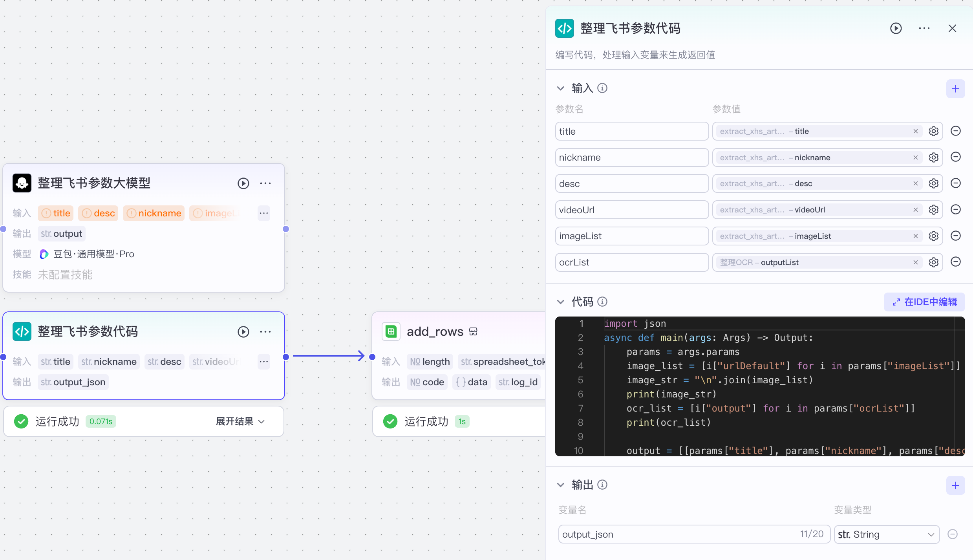Select the add_rows node on canvas

435,332
